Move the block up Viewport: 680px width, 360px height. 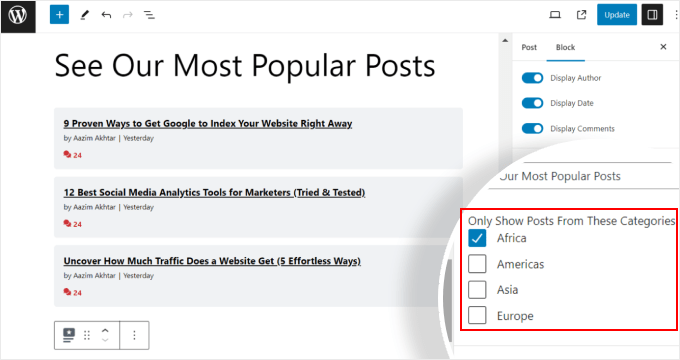[x=105, y=331]
